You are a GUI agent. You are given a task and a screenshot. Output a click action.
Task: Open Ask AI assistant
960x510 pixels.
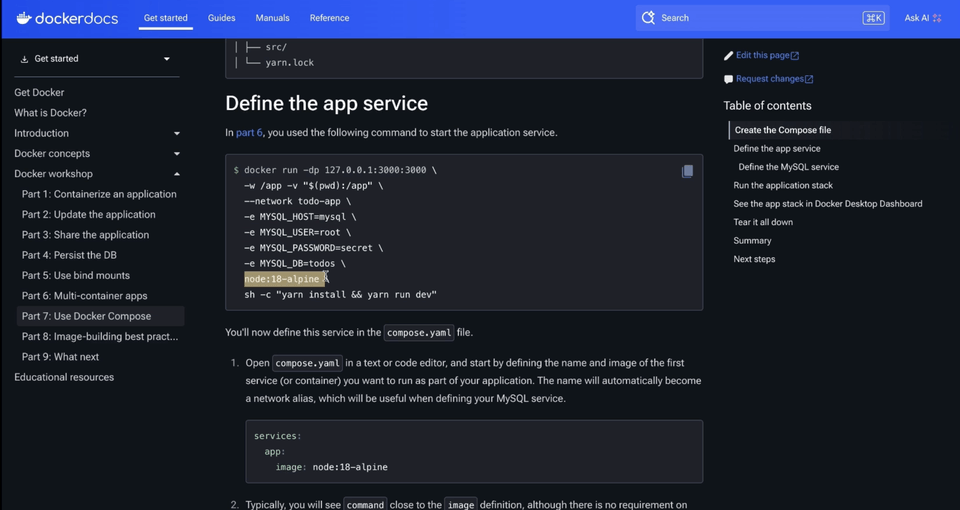tap(923, 18)
